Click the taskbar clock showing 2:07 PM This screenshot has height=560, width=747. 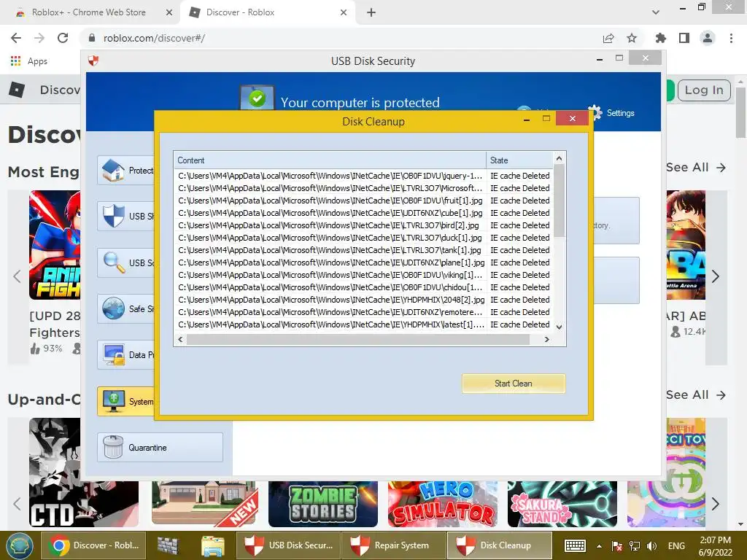click(x=715, y=546)
